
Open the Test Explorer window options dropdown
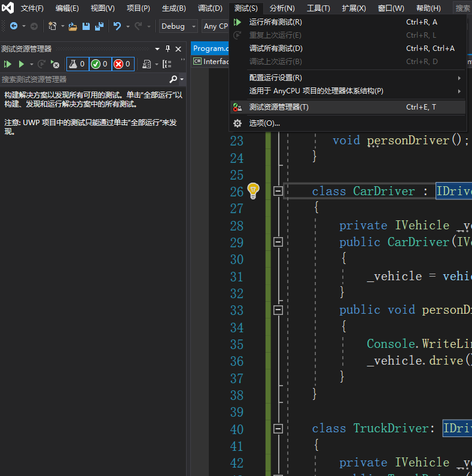coord(157,49)
